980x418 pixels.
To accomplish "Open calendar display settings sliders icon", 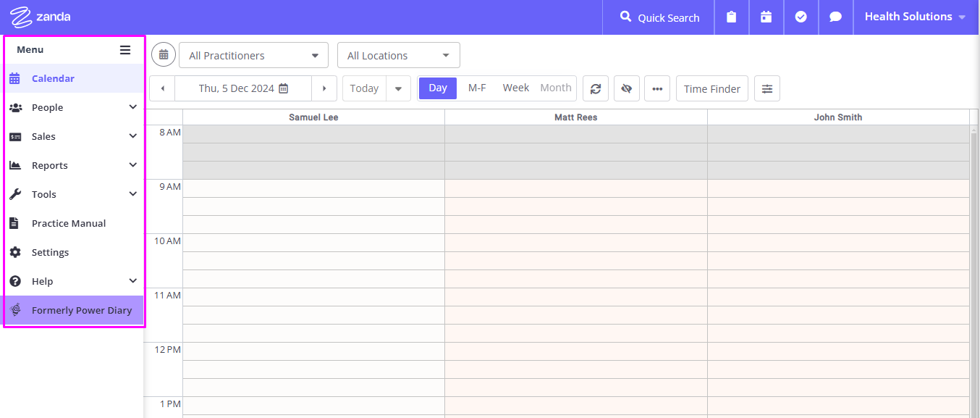I will coord(767,88).
